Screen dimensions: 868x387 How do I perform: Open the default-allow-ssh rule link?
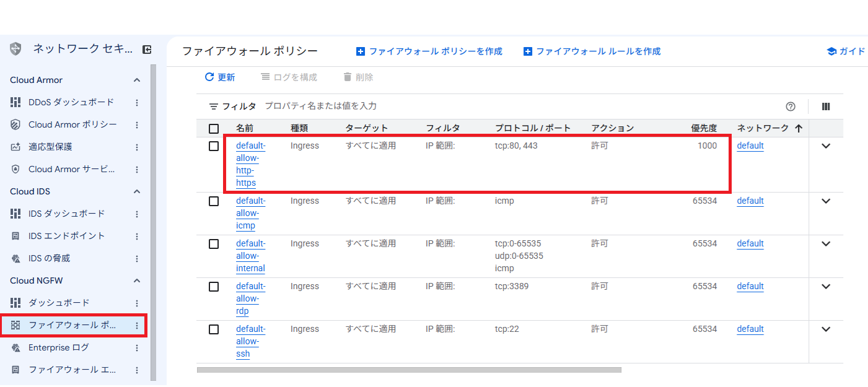pyautogui.click(x=250, y=342)
